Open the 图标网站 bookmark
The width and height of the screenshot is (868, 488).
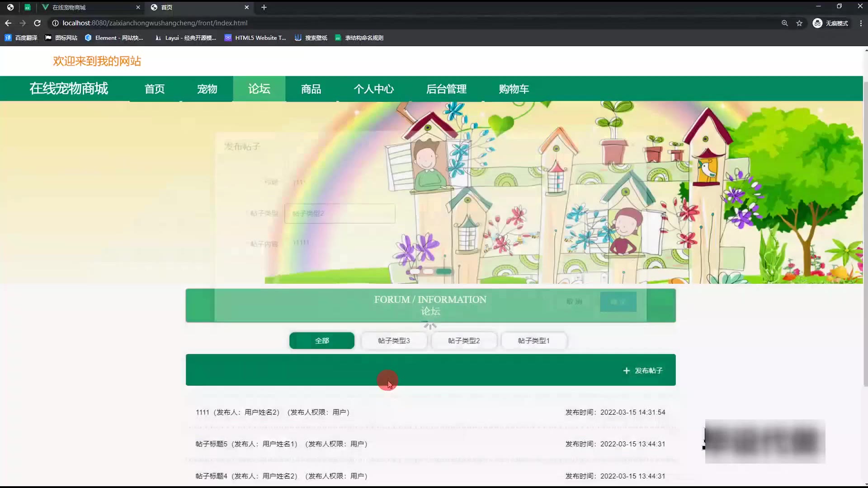61,38
